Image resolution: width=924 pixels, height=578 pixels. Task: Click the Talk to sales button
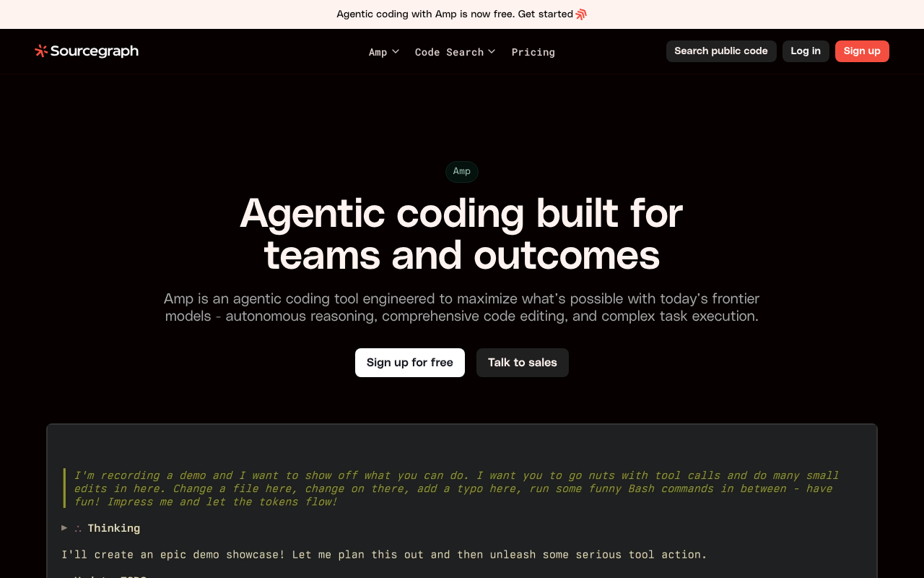[523, 363]
